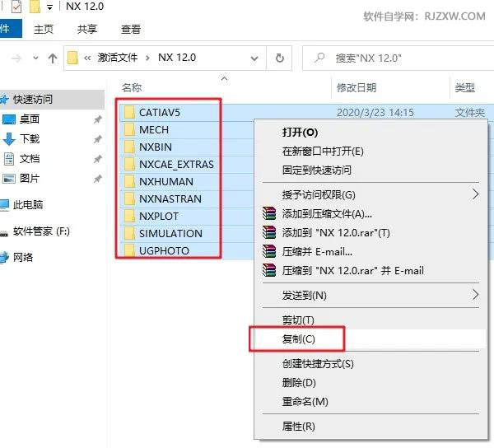Click the forward navigation arrow
The height and width of the screenshot is (448, 494).
(16, 58)
